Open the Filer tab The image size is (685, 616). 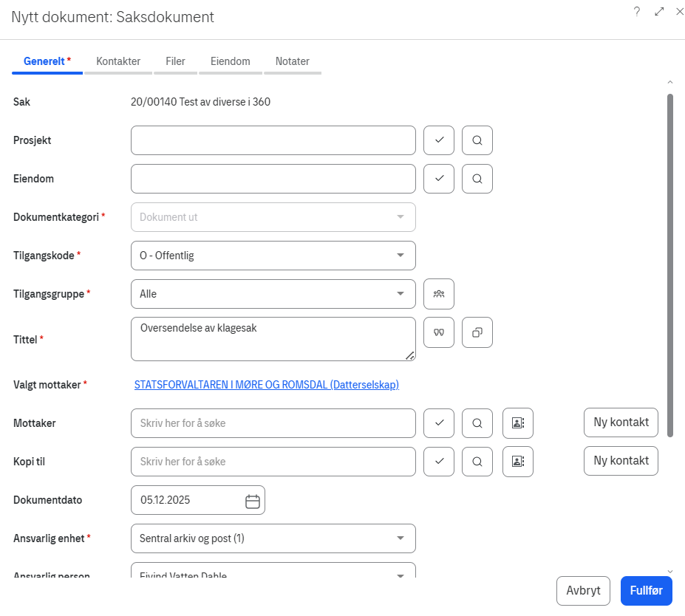point(175,62)
